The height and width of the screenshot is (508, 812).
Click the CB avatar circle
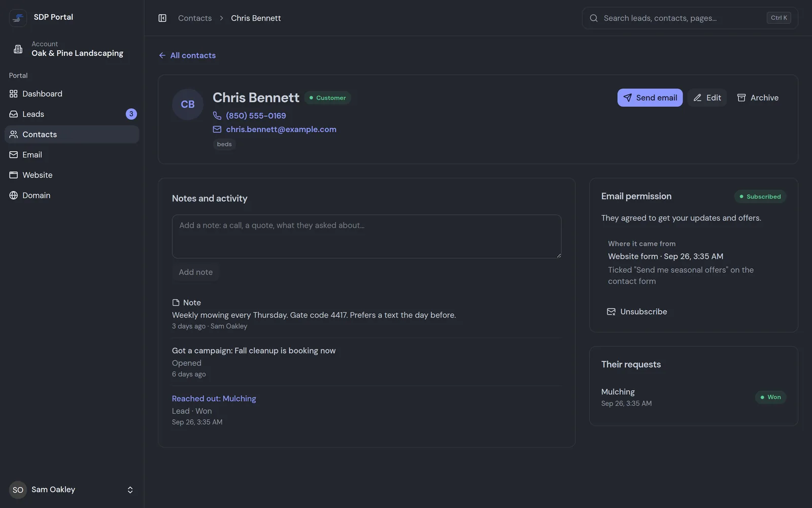(188, 104)
